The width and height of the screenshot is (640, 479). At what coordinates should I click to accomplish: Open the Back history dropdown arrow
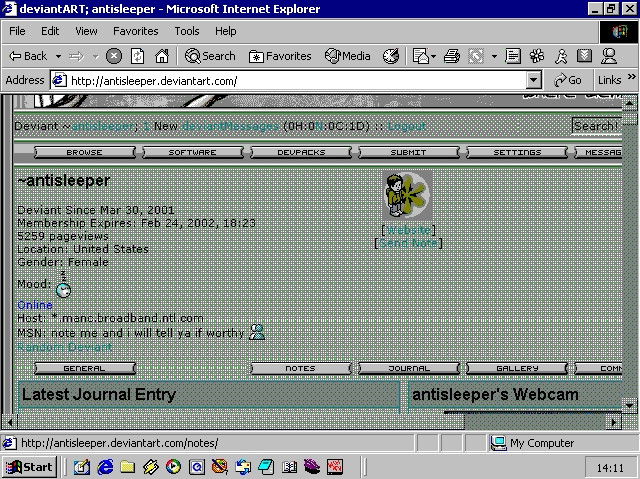click(x=58, y=56)
